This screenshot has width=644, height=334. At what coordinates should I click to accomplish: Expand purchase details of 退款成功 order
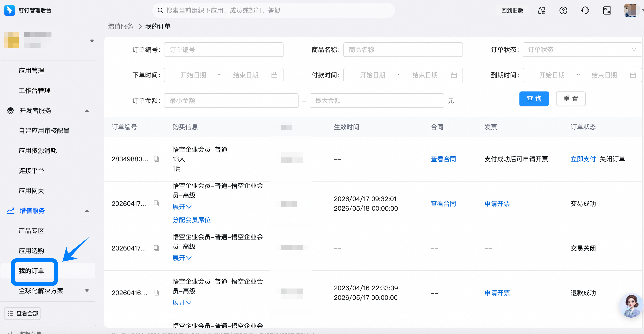click(x=182, y=303)
